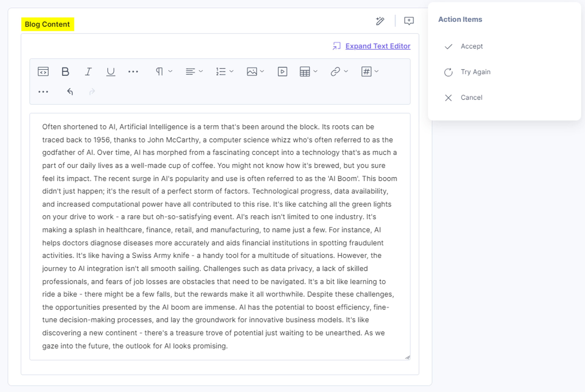Click the Action Items heading
This screenshot has width=585, height=392.
click(460, 19)
